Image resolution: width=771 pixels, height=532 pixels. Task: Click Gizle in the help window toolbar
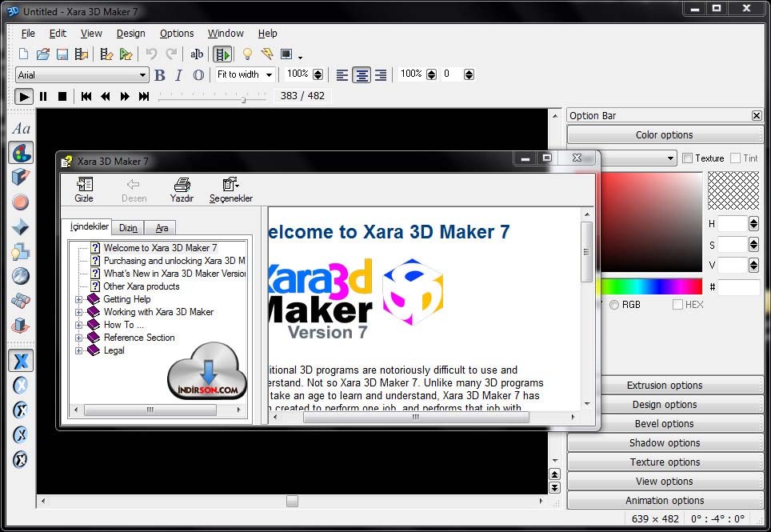coord(84,190)
